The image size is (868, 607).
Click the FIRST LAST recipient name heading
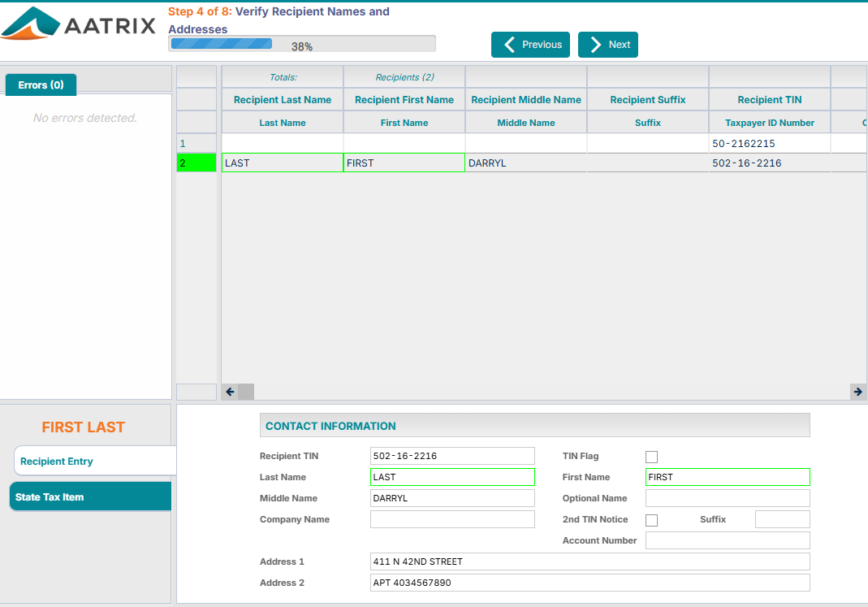tap(84, 427)
